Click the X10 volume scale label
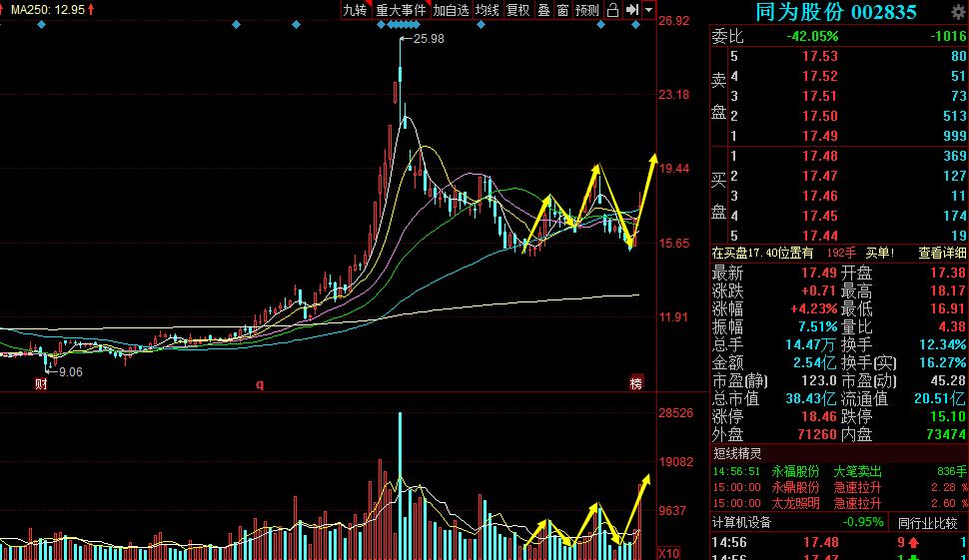969x560 pixels. [668, 553]
